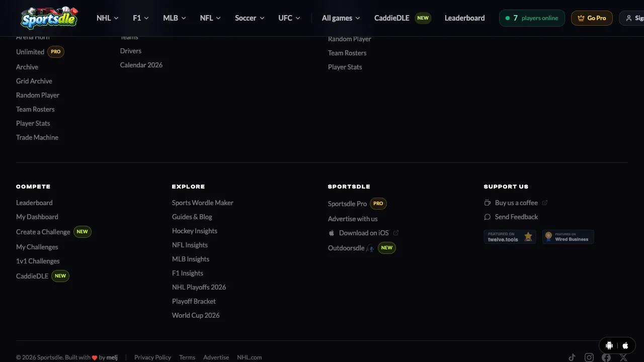Open NHL.com footer link
Viewport: 644px width, 362px height.
pyautogui.click(x=250, y=357)
